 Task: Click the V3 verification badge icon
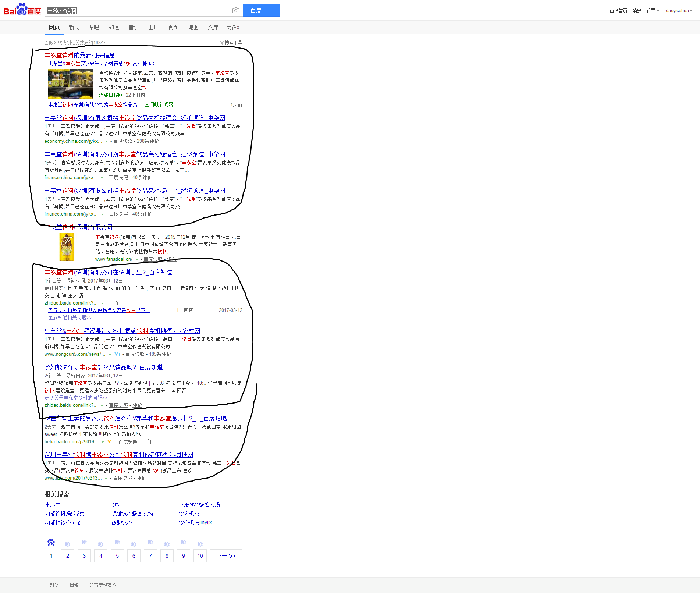coord(110,441)
